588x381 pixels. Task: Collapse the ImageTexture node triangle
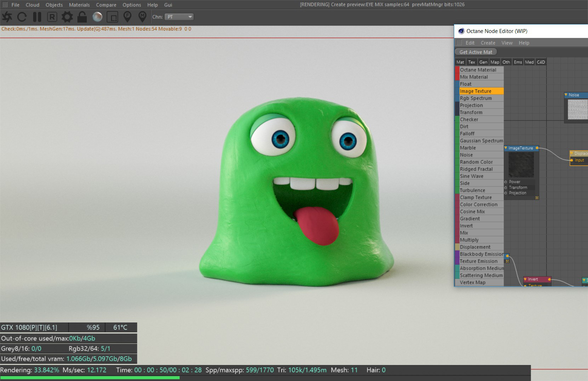(506, 148)
